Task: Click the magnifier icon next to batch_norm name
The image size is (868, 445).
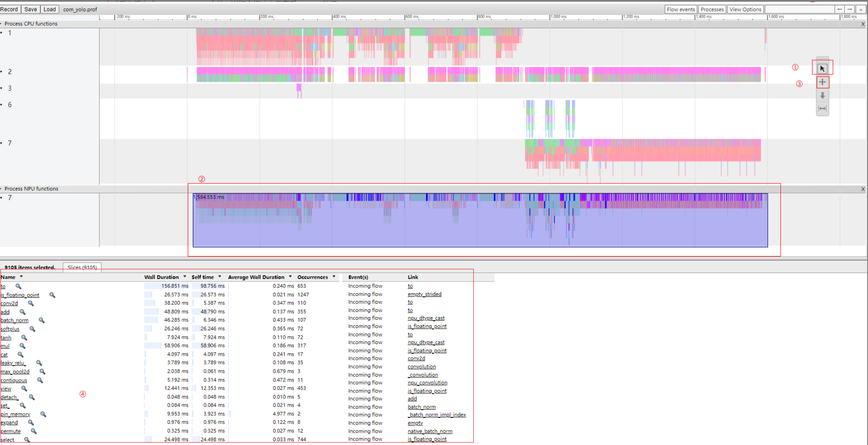Action: point(41,320)
